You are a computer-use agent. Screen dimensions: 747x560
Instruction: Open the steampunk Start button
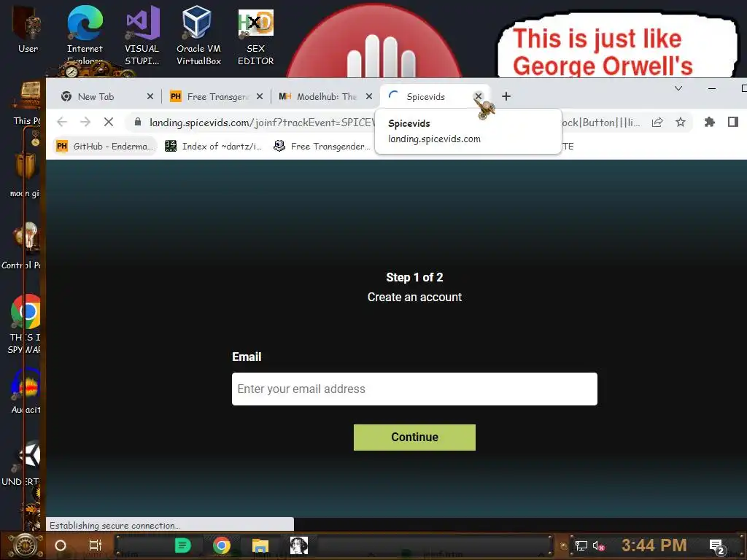tap(25, 545)
